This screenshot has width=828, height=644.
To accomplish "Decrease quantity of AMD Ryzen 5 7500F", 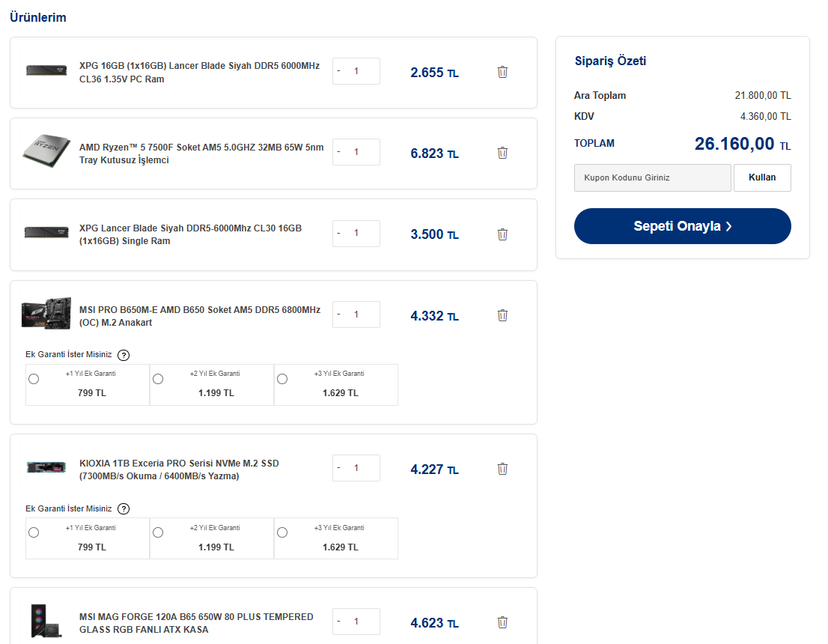I will (338, 152).
